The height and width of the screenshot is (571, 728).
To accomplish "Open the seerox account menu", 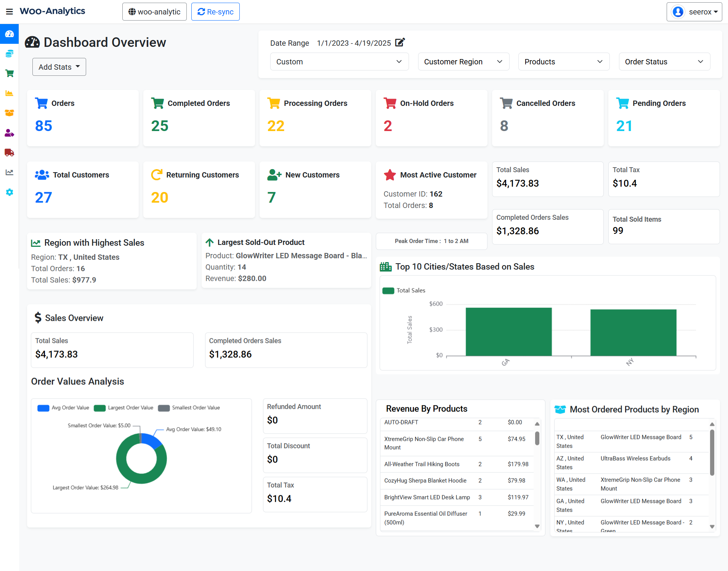I will coord(694,11).
